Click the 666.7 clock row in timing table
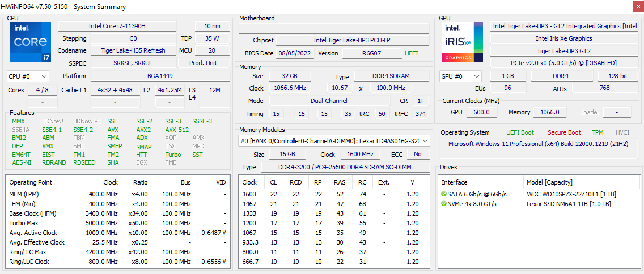The image size is (644, 274). tap(334, 262)
